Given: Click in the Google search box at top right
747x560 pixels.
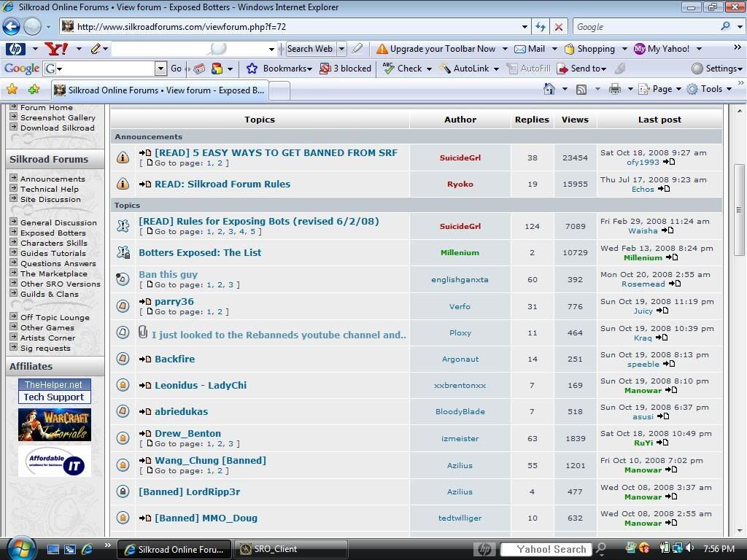Looking at the screenshot, I should tap(646, 27).
